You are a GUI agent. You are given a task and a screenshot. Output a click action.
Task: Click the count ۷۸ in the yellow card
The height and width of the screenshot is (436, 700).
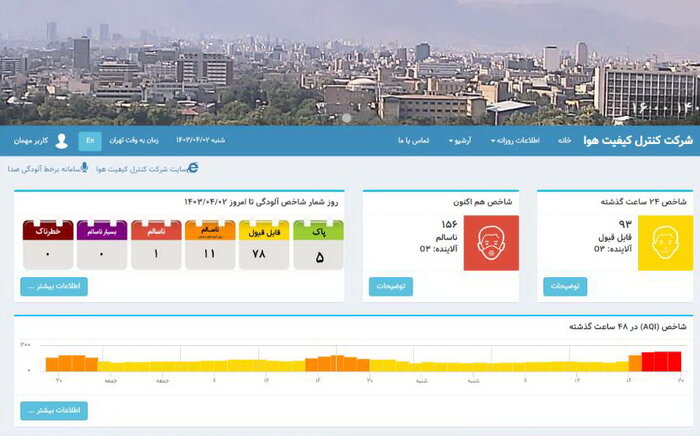point(259,254)
